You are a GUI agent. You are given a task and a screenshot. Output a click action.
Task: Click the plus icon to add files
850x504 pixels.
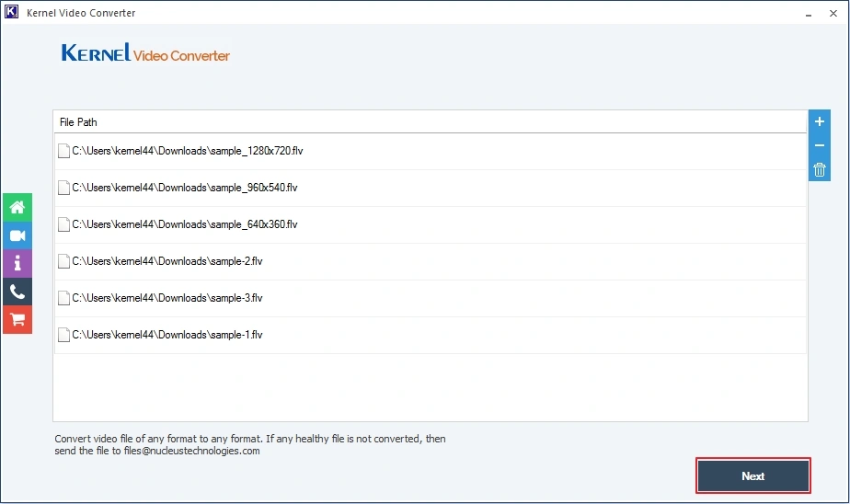tap(819, 121)
